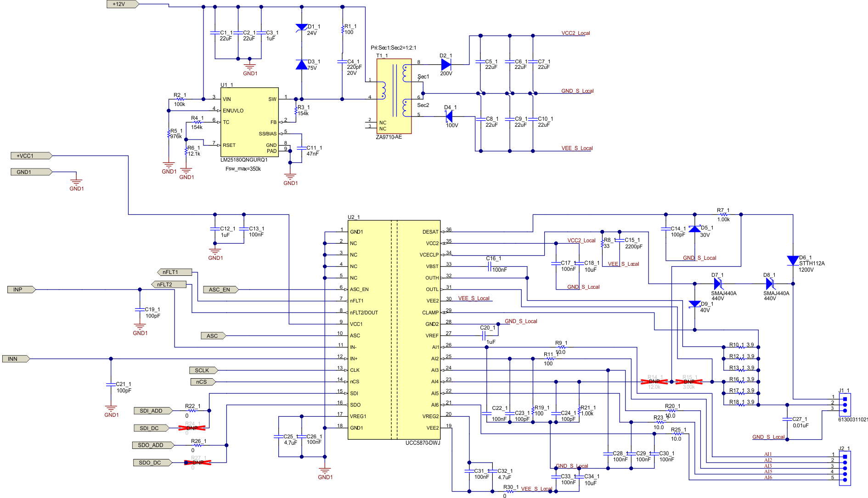This screenshot has height=498, width=868.
Task: Select the T1_1 transformer ZA9710-AE
Action: 394,96
